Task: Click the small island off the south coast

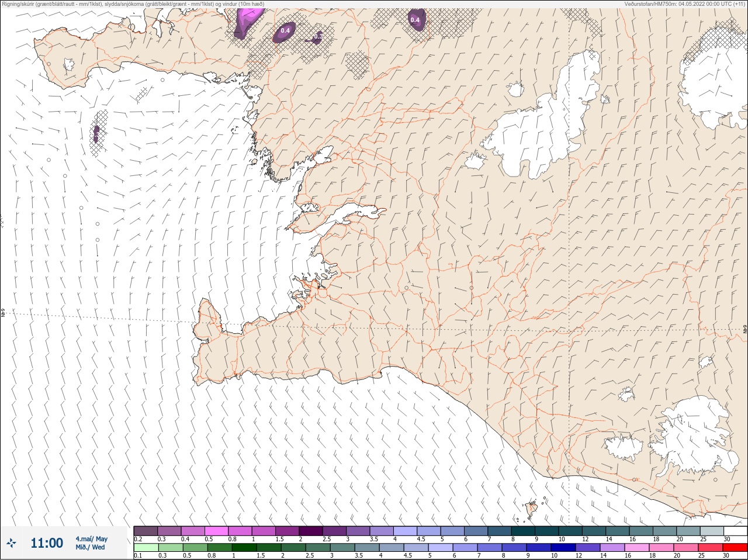Action: [x=532, y=508]
